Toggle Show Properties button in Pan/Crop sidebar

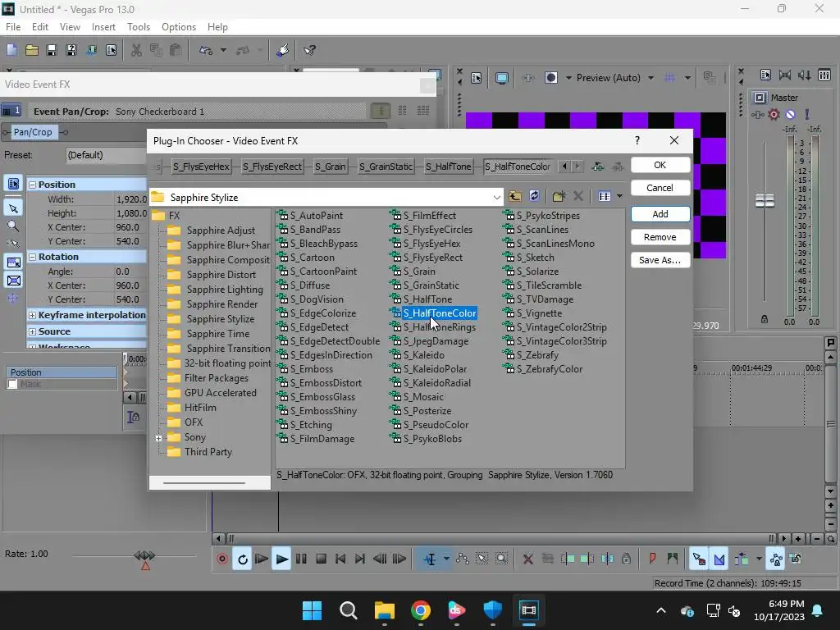13,183
